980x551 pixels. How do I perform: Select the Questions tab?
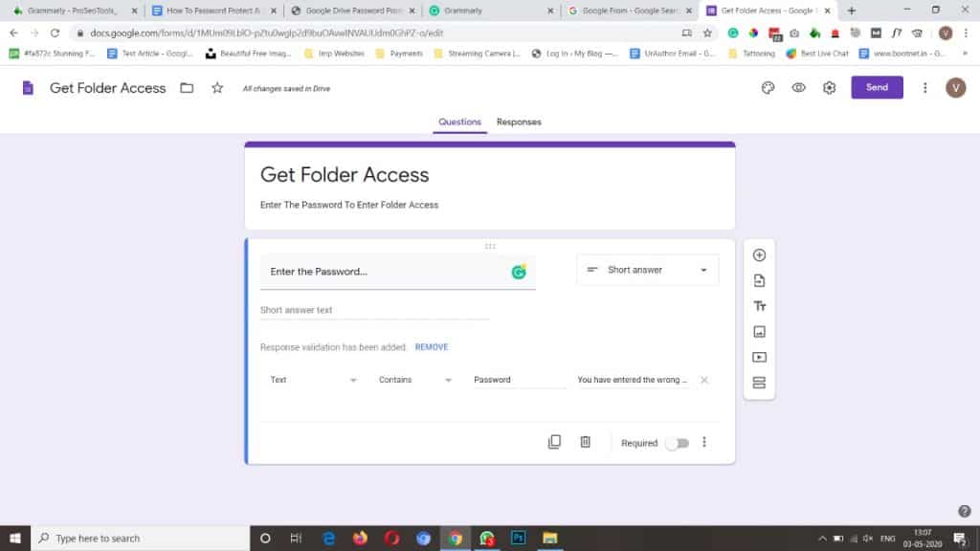pyautogui.click(x=459, y=121)
